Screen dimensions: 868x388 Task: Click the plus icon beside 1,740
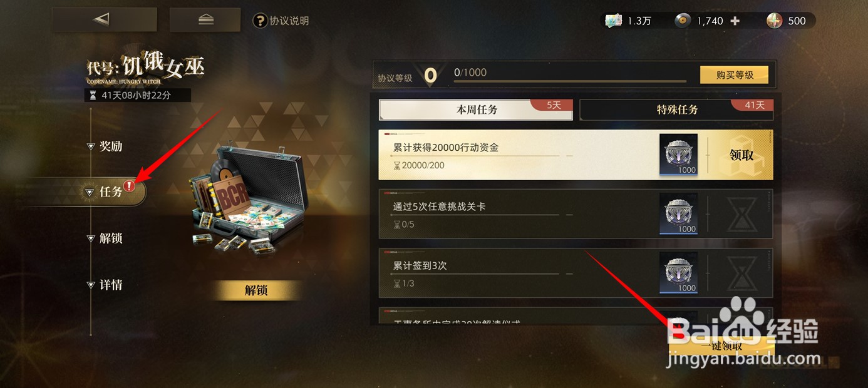click(x=735, y=21)
